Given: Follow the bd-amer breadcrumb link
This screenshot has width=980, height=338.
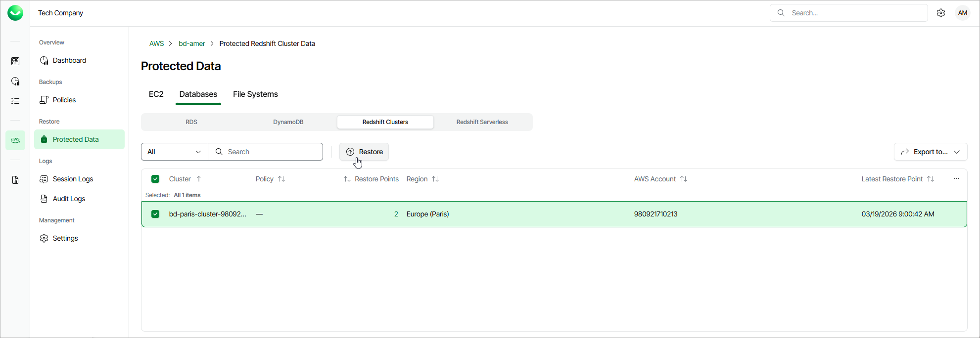Looking at the screenshot, I should click(191, 43).
